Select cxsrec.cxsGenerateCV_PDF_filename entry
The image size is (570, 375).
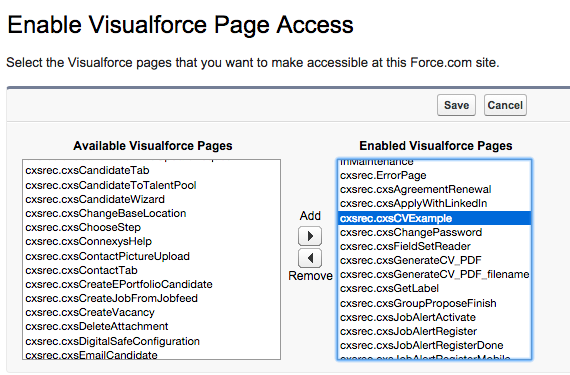(x=434, y=274)
